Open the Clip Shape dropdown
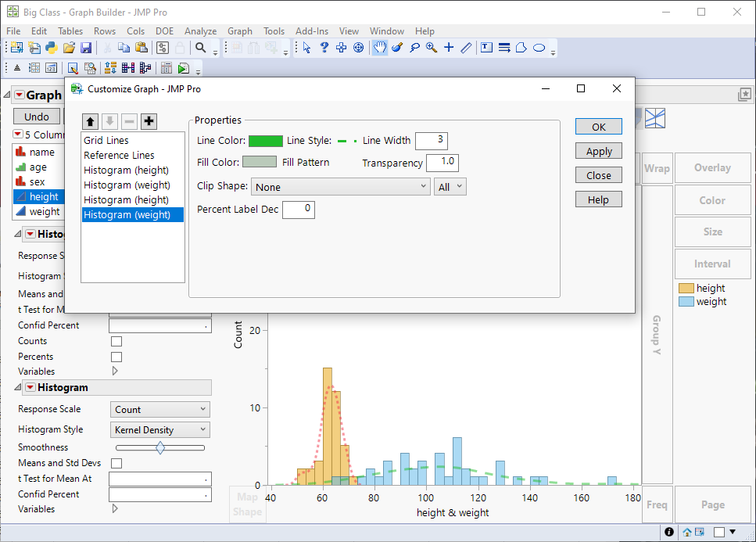The image size is (756, 542). point(341,187)
